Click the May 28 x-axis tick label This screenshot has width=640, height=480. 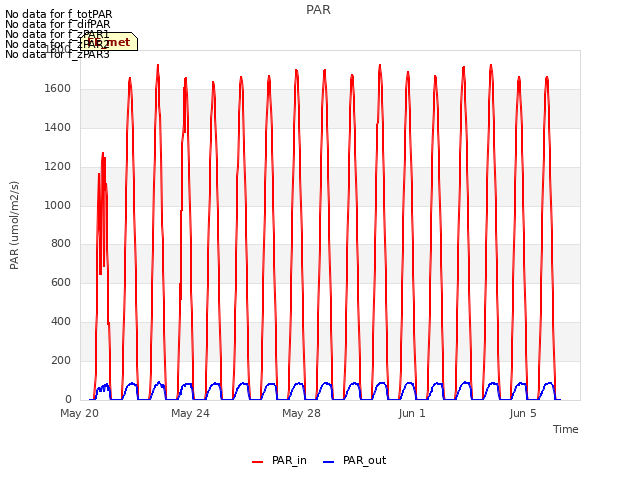pos(301,413)
